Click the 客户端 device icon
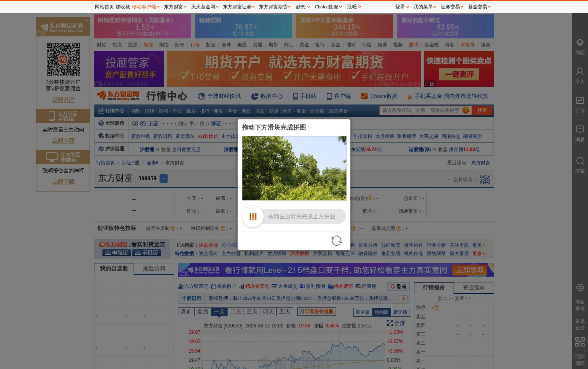The height and width of the screenshot is (369, 588). point(329,96)
